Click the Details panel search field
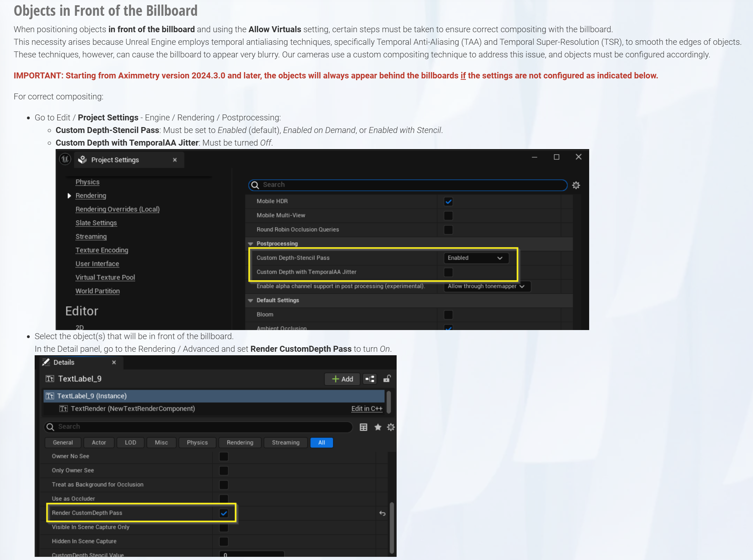This screenshot has height=560, width=753. coord(198,427)
